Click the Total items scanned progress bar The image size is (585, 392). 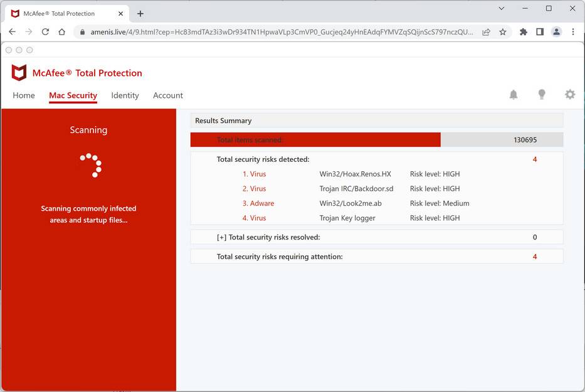377,140
